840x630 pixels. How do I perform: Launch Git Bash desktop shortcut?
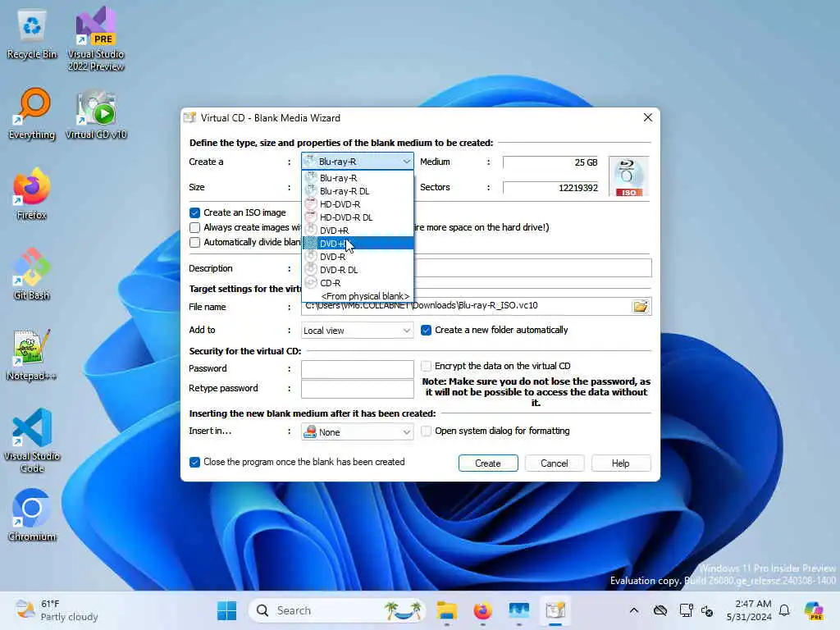(x=32, y=274)
